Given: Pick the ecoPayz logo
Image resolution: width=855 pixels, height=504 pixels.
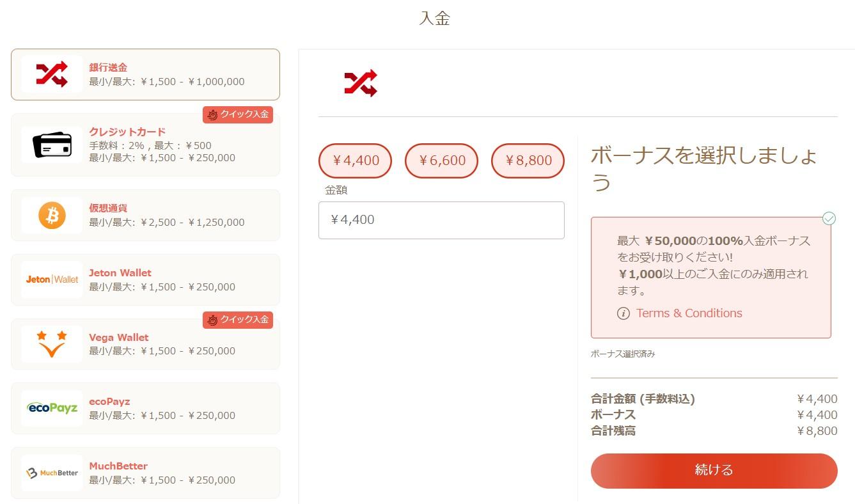Looking at the screenshot, I should click(52, 408).
